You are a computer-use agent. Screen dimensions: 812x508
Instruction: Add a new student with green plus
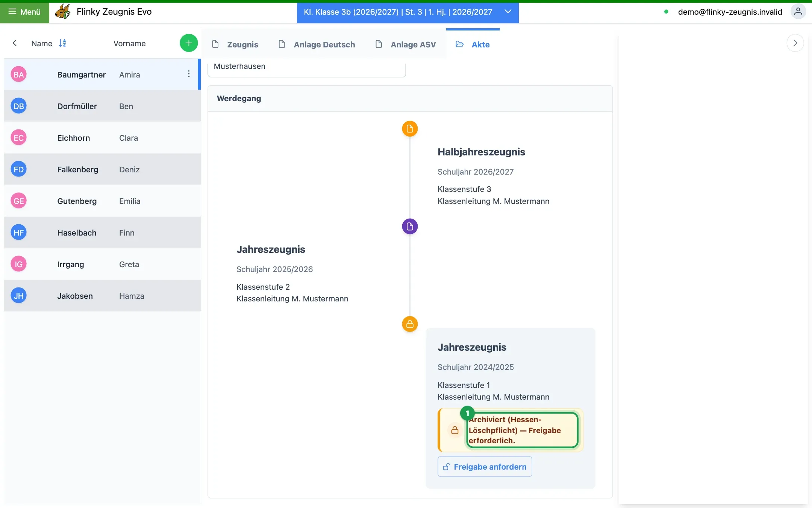pos(189,43)
